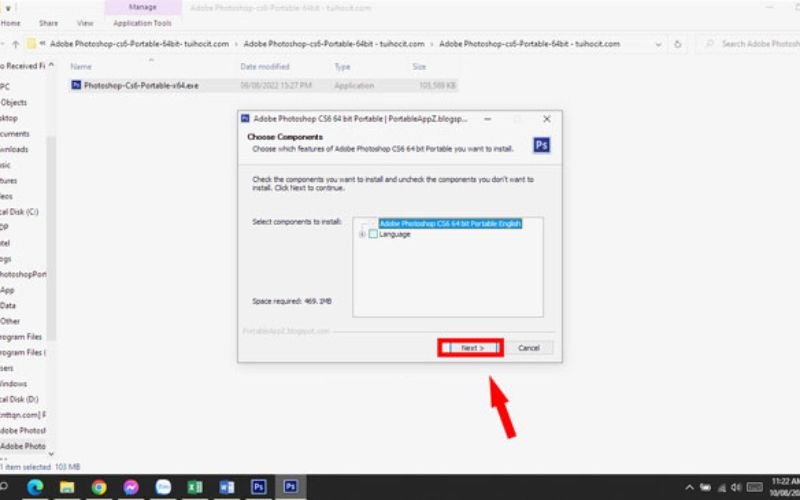Select Adobe Photoshop CS6 64 bit Portable English component

click(451, 223)
